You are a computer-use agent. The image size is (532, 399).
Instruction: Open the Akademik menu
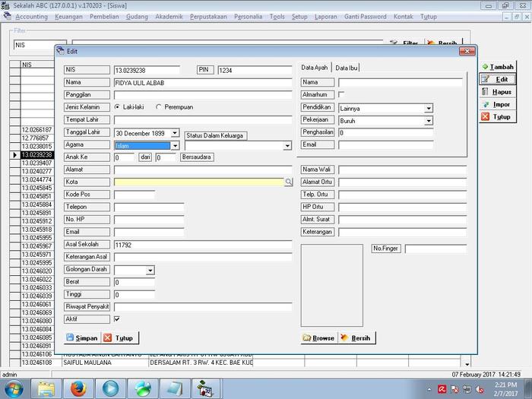[169, 16]
